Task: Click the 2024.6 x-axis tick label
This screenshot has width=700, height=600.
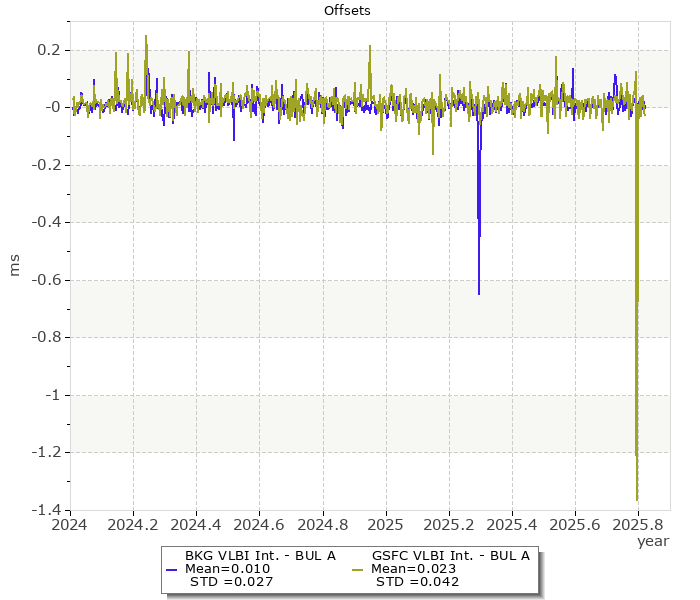Action: [x=259, y=523]
